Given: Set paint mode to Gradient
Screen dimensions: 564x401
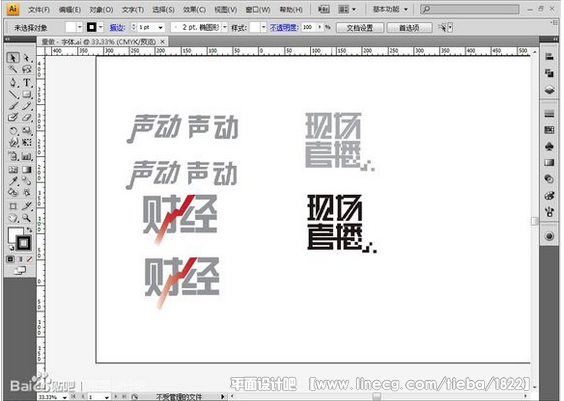Looking at the screenshot, I should coord(20,259).
